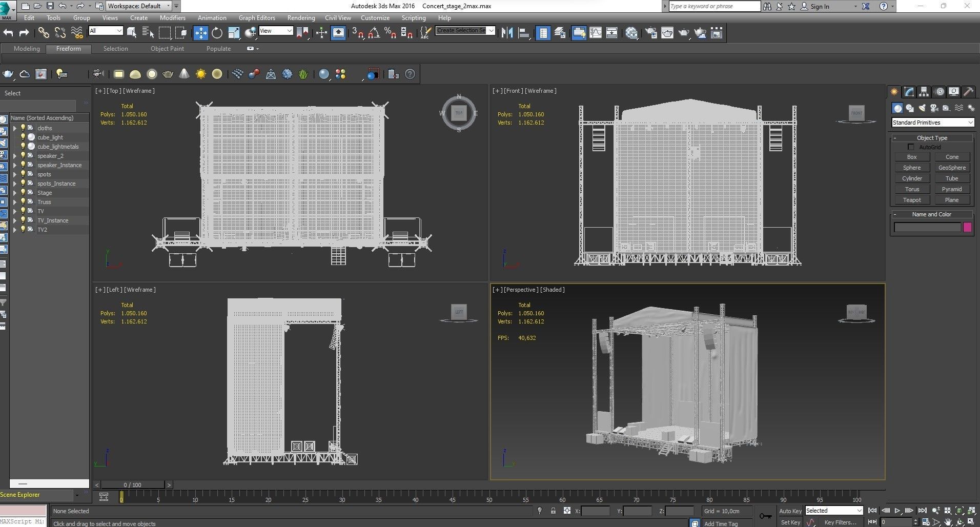
Task: Open the Scripting menu
Action: [x=413, y=17]
